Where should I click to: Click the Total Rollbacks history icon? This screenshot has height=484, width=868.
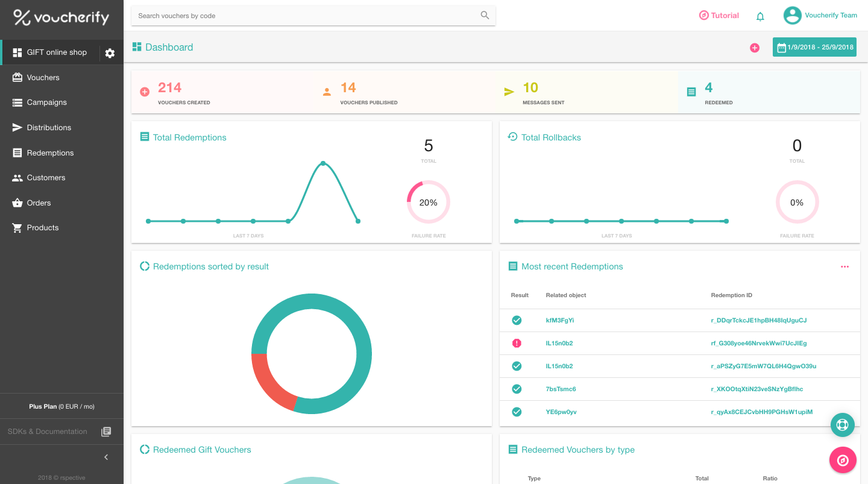point(513,137)
